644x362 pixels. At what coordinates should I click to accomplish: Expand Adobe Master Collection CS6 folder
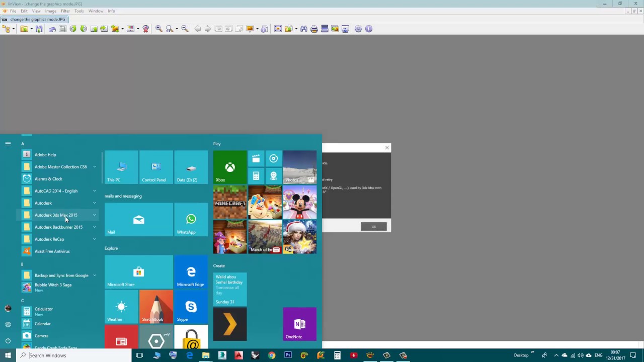tap(94, 167)
